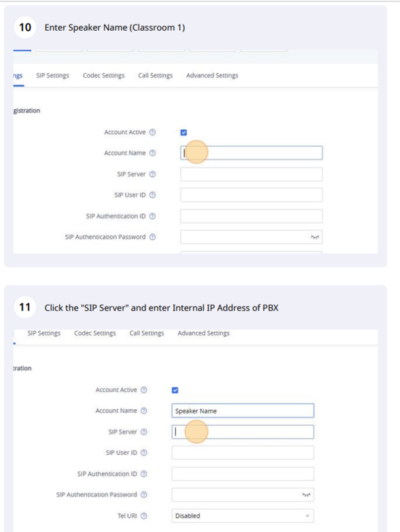This screenshot has width=400, height=532.
Task: Reveal SIP Authentication Password in step 11
Action: coord(307,495)
